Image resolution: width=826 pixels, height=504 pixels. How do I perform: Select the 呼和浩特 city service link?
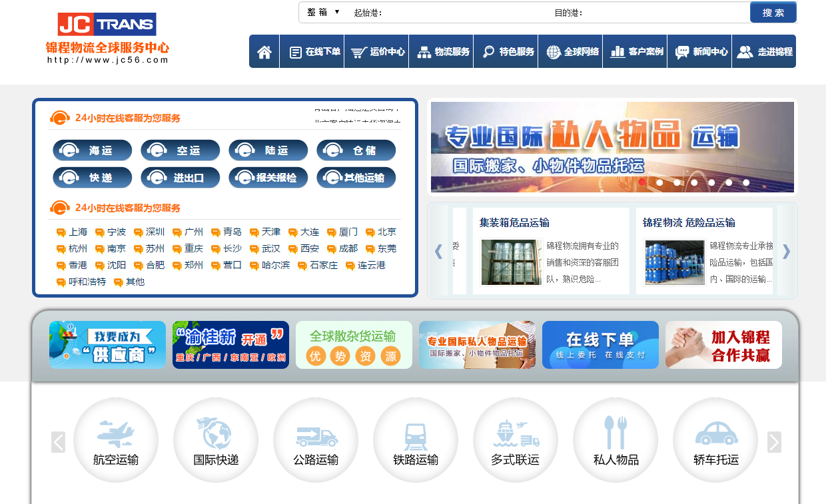[82, 282]
